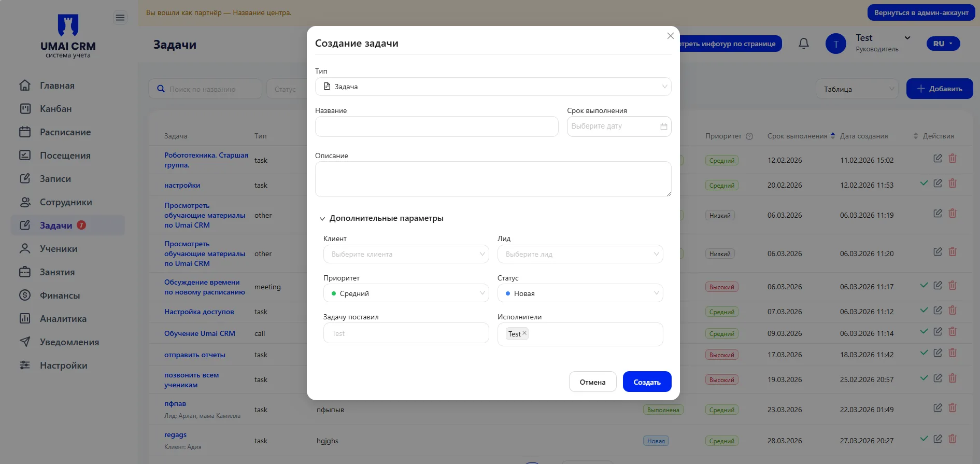Click the Описание text area
Image resolution: width=980 pixels, height=464 pixels.
click(493, 179)
